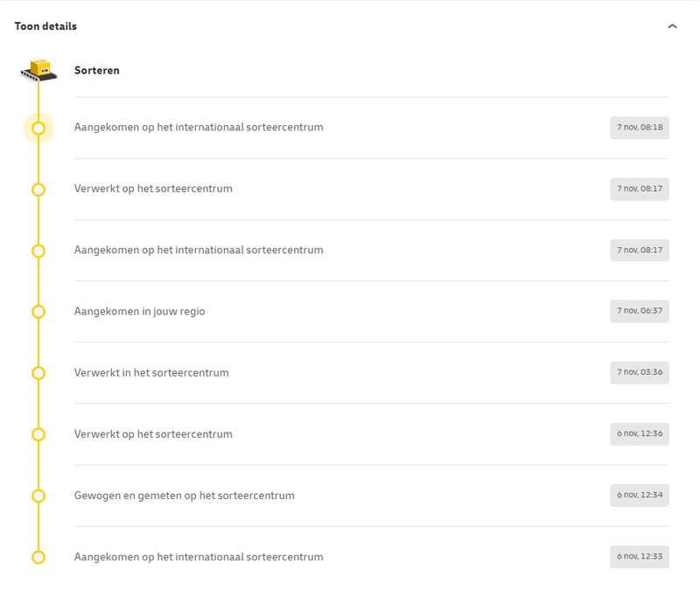The height and width of the screenshot is (592, 700).
Task: Click the "6 nov, 12:33" timestamp badge
Action: click(x=640, y=557)
